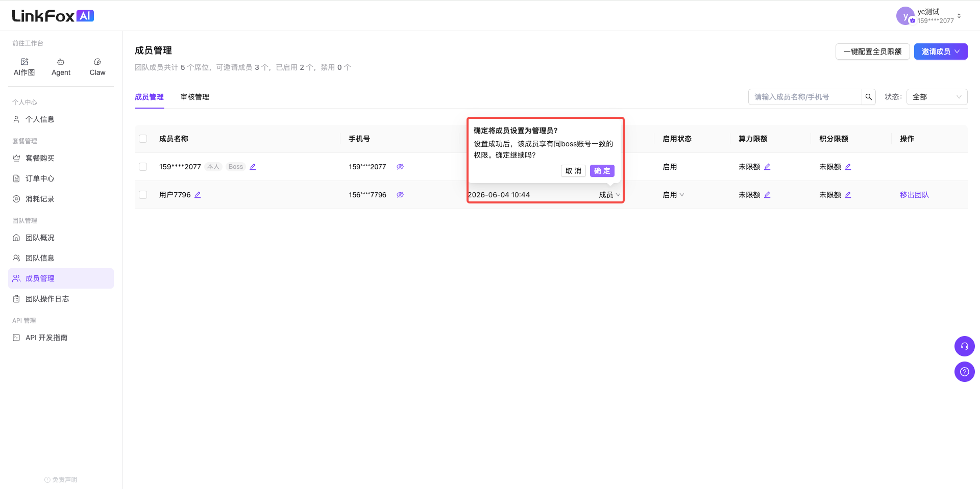The height and width of the screenshot is (489, 980).
Task: Open the help question-mark button
Action: [x=965, y=372]
